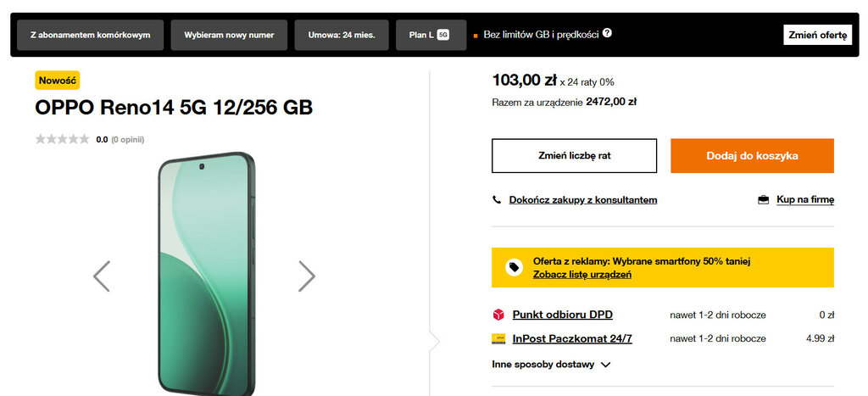The width and height of the screenshot is (868, 396).
Task: Click the star rating row
Action: [x=62, y=139]
